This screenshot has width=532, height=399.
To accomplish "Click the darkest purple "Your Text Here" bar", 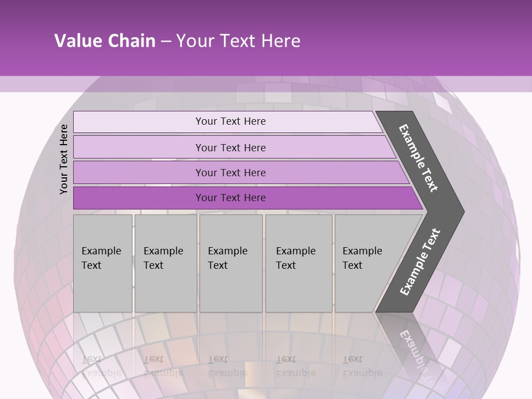I will (231, 198).
